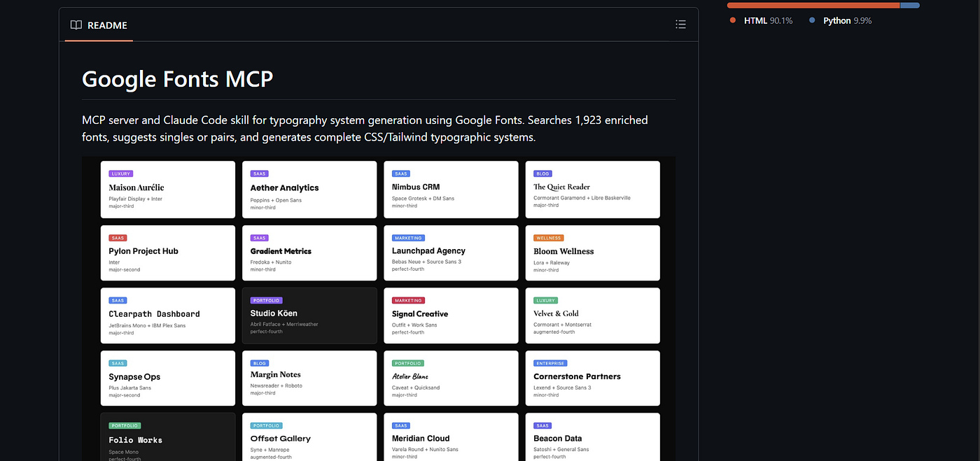Select the Clearpath Dashboard card
The height and width of the screenshot is (461, 980).
pyautogui.click(x=168, y=315)
